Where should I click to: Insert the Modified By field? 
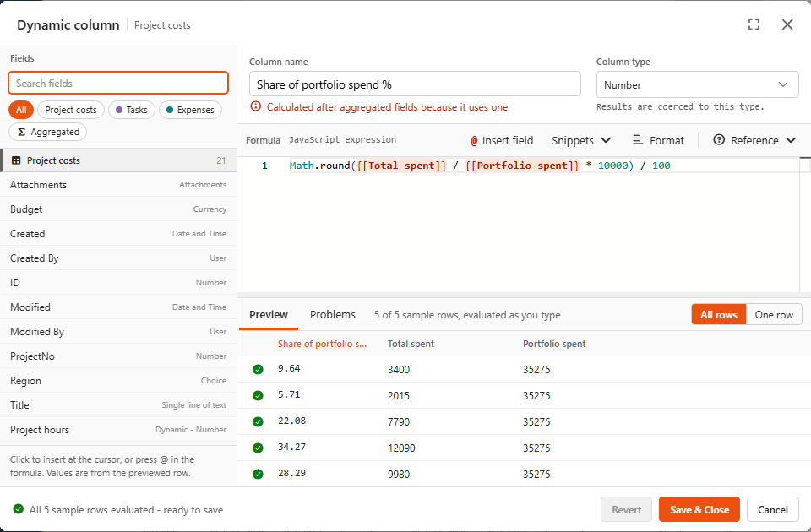[x=118, y=331]
